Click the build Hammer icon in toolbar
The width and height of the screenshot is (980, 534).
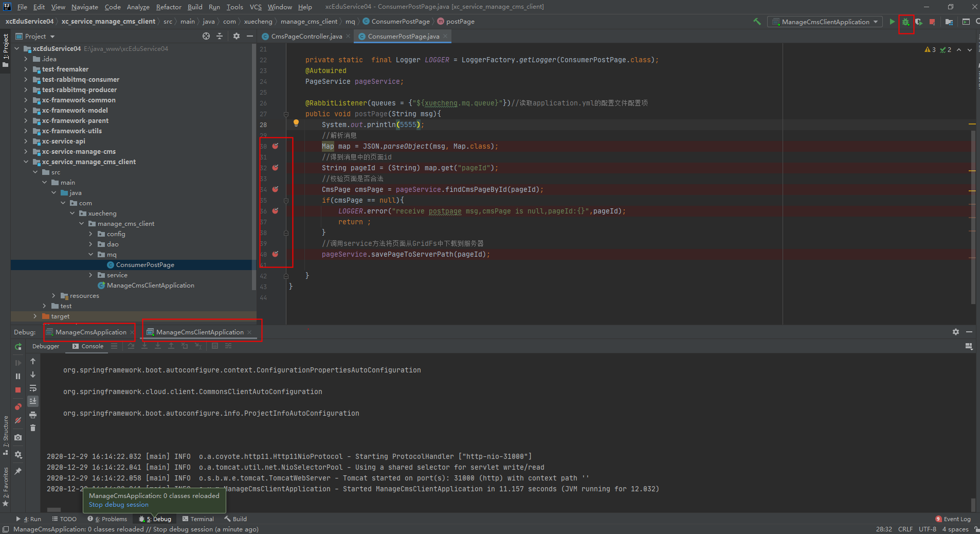758,22
